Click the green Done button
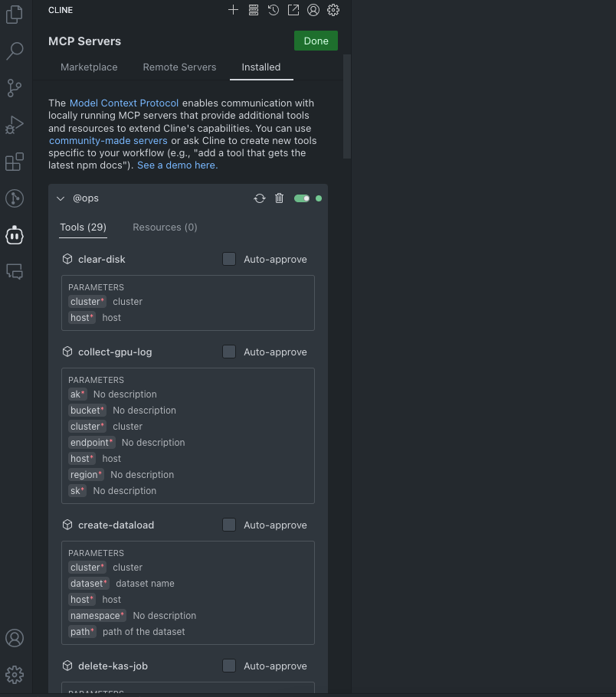 coord(316,41)
